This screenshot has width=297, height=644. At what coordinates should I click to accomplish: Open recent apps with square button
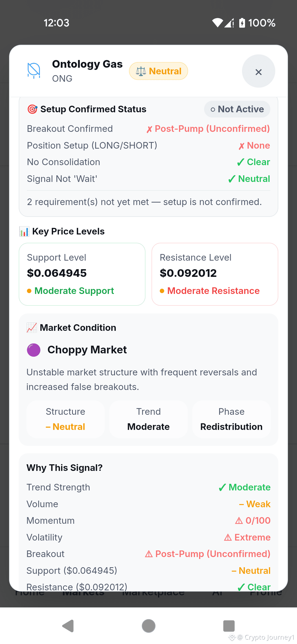click(x=229, y=626)
